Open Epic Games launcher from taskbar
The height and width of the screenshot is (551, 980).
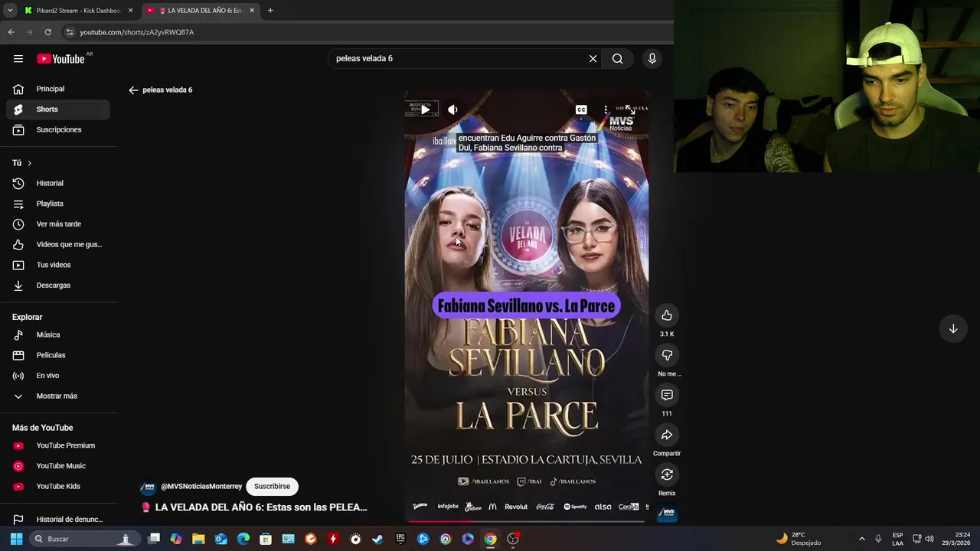pos(400,539)
